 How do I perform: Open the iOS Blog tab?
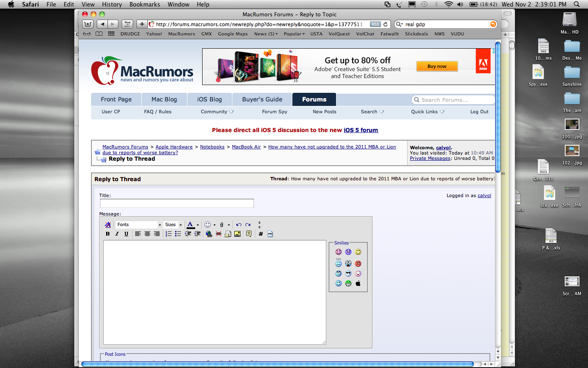[x=209, y=99]
